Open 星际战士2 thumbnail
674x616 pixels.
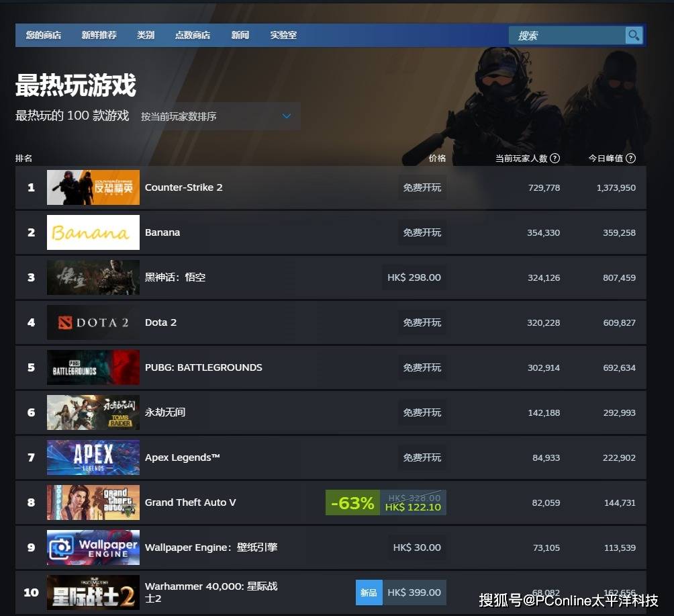point(93,592)
